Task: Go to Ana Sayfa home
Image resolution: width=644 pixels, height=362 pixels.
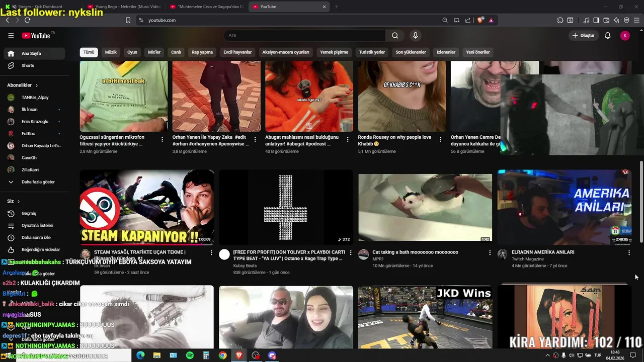Action: click(34, 53)
